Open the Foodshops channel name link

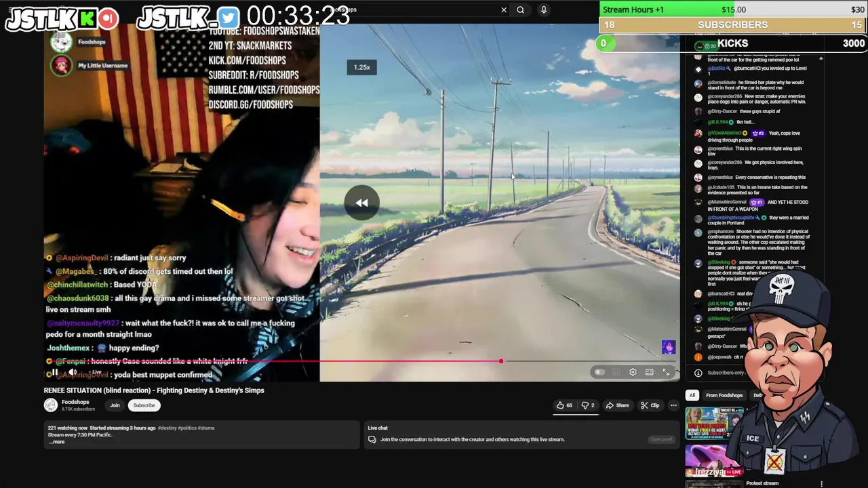(75, 402)
